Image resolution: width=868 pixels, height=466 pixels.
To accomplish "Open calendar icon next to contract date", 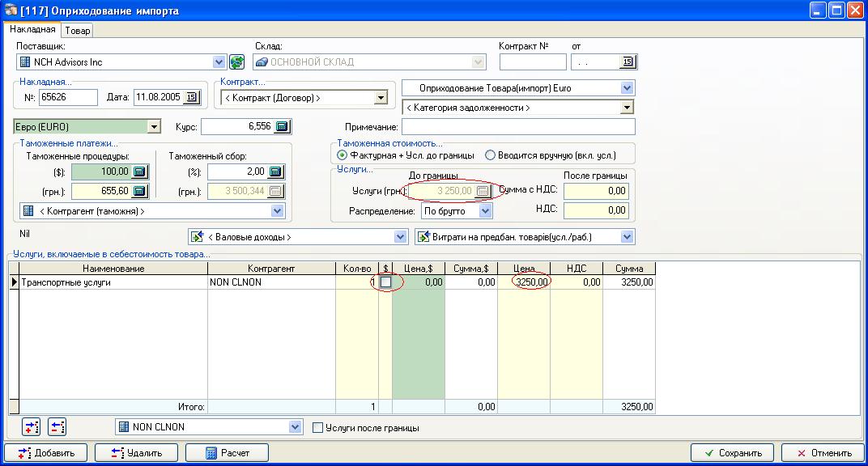I will point(628,62).
